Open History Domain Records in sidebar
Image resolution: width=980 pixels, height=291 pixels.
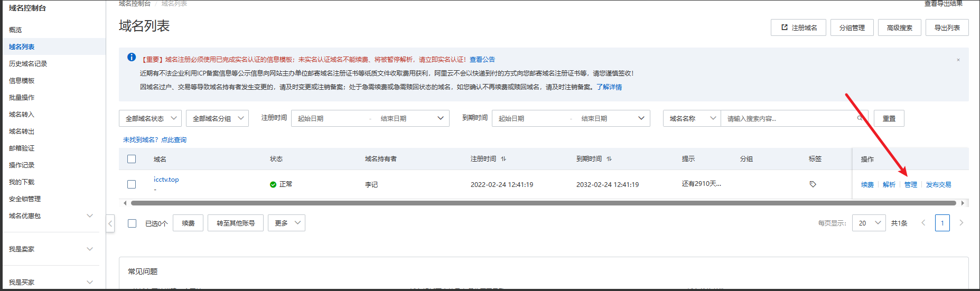click(x=28, y=64)
